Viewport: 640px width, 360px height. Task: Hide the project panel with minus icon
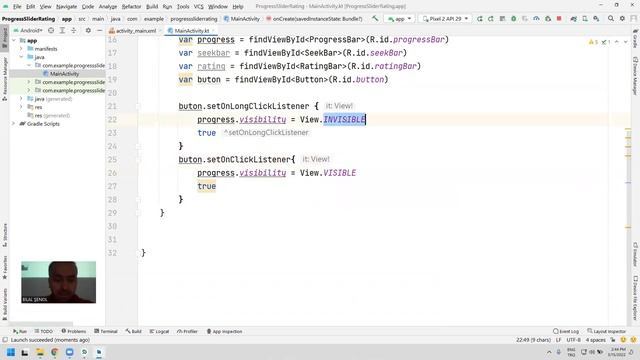pyautogui.click(x=99, y=31)
